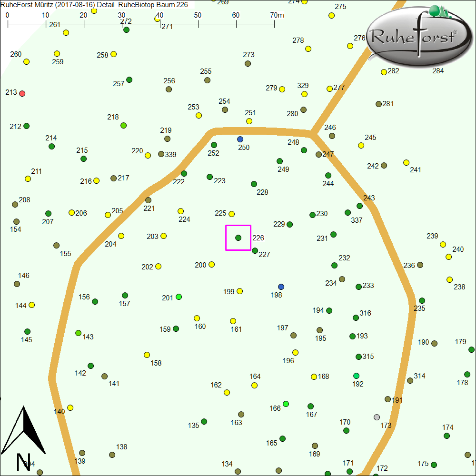The image size is (476, 476).
Task: Select the green tree marker 227
Action: click(255, 250)
